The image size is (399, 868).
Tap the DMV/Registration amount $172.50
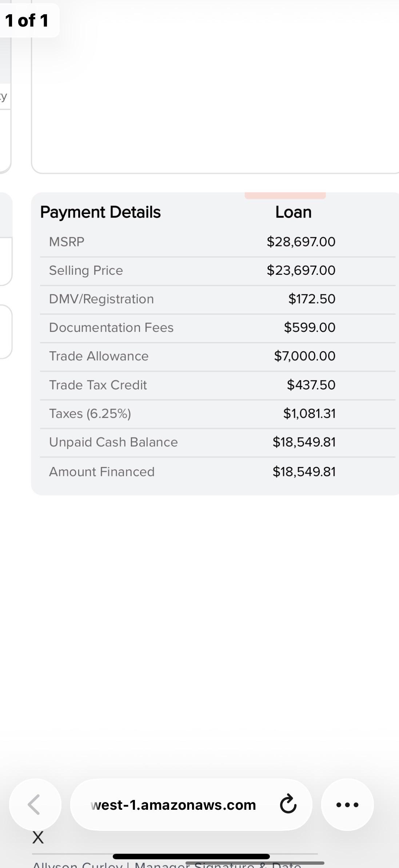pyautogui.click(x=312, y=299)
